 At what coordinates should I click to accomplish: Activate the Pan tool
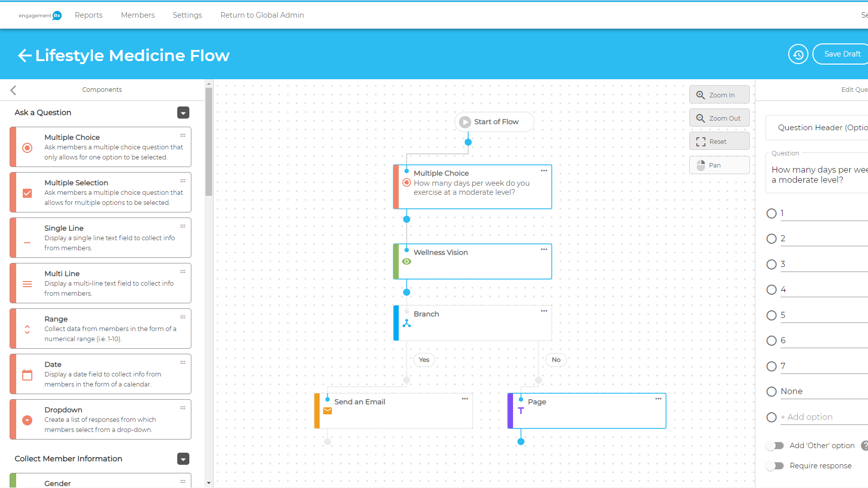click(719, 165)
